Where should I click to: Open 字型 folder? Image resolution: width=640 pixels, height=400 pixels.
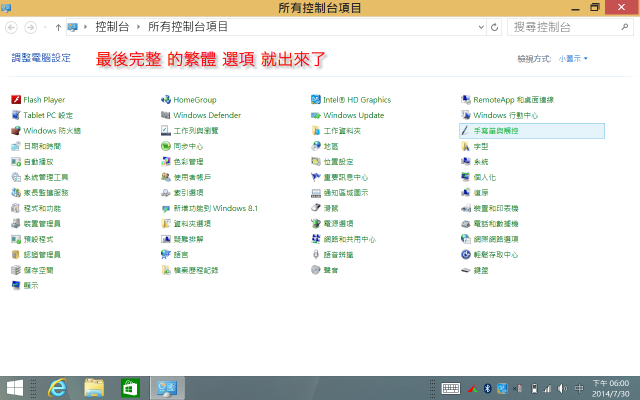[475, 146]
